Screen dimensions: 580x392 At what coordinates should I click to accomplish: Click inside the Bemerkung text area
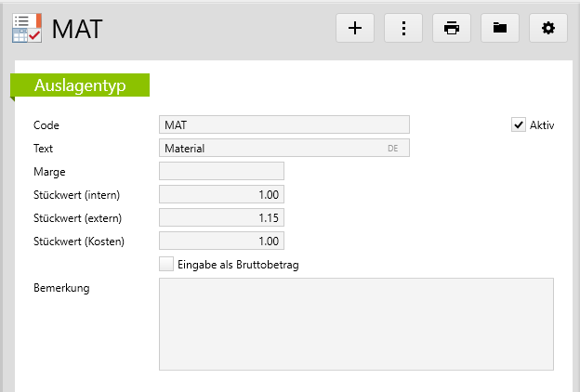356,324
